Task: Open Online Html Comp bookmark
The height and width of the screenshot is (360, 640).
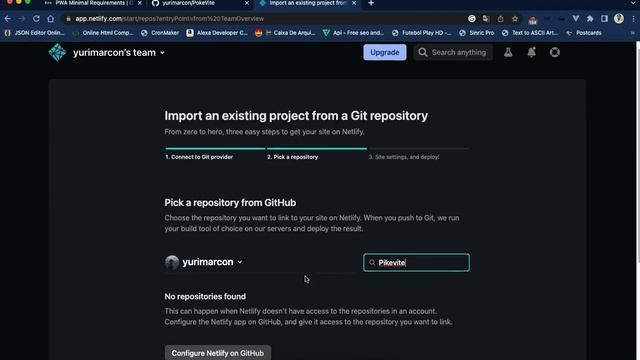Action: pos(103,33)
